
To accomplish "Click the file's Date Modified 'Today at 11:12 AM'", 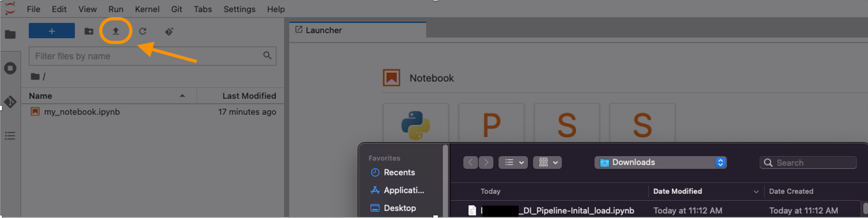I will click(687, 210).
